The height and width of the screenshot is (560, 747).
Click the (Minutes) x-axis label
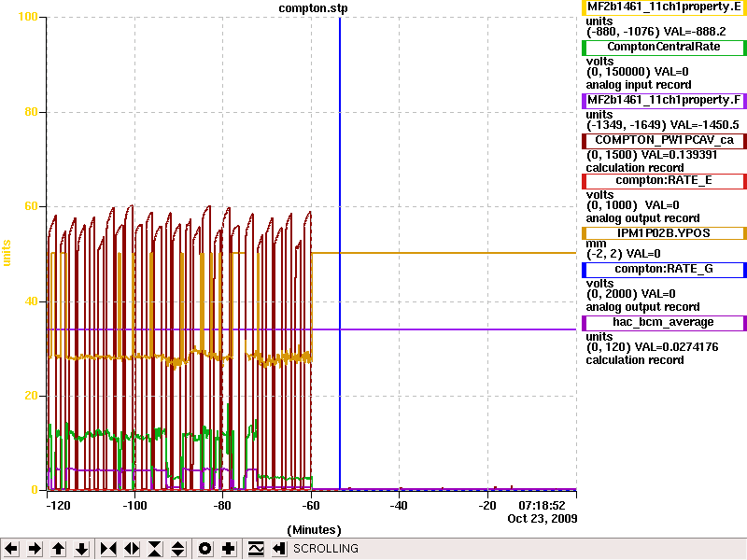pyautogui.click(x=314, y=530)
